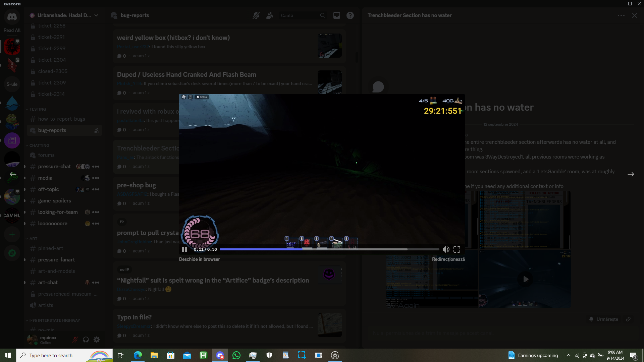Open user settings gear icon
The height and width of the screenshot is (362, 644).
point(97,340)
